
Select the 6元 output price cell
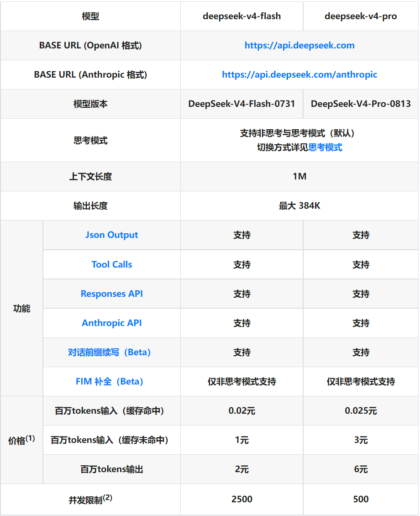[361, 469]
